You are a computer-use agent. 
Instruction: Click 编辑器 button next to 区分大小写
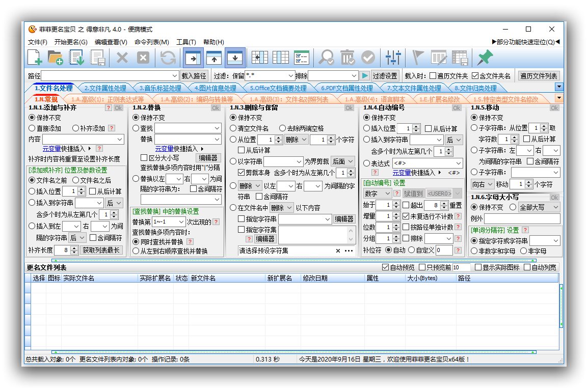208,158
